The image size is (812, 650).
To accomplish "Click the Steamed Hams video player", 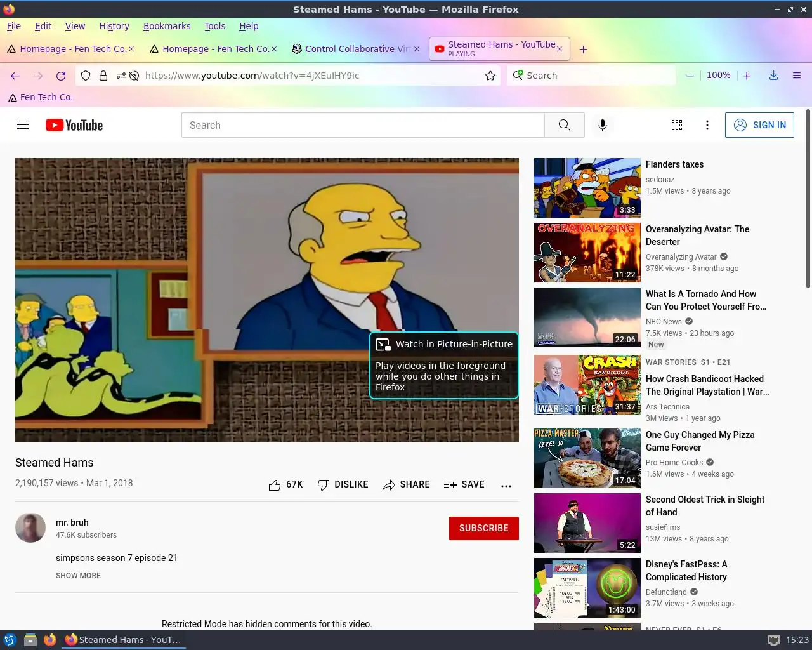I will 267,300.
